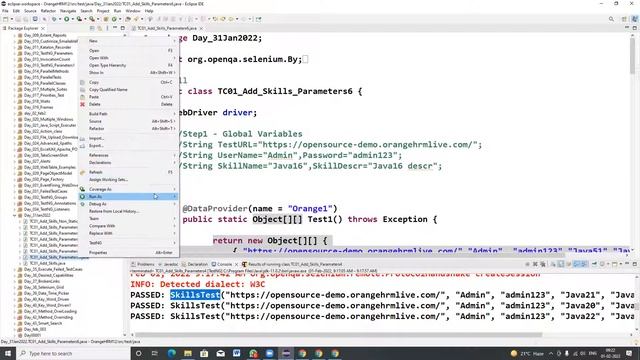The height and width of the screenshot is (360, 640).
Task: Click highlighted SkillsTest text in console
Action: tap(195, 295)
